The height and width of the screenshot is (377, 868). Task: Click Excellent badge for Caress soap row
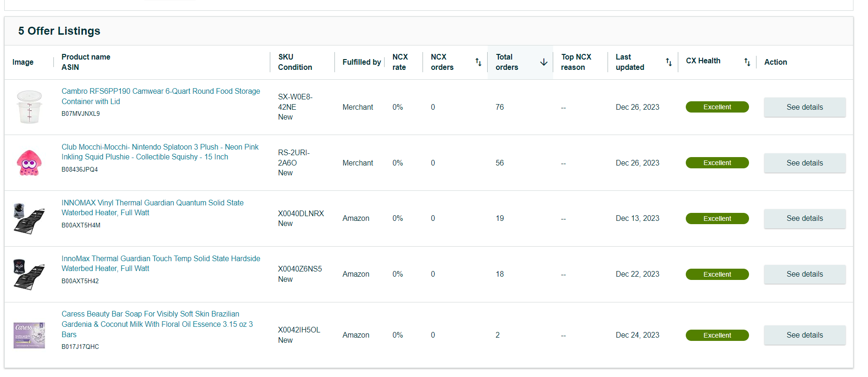click(x=717, y=335)
